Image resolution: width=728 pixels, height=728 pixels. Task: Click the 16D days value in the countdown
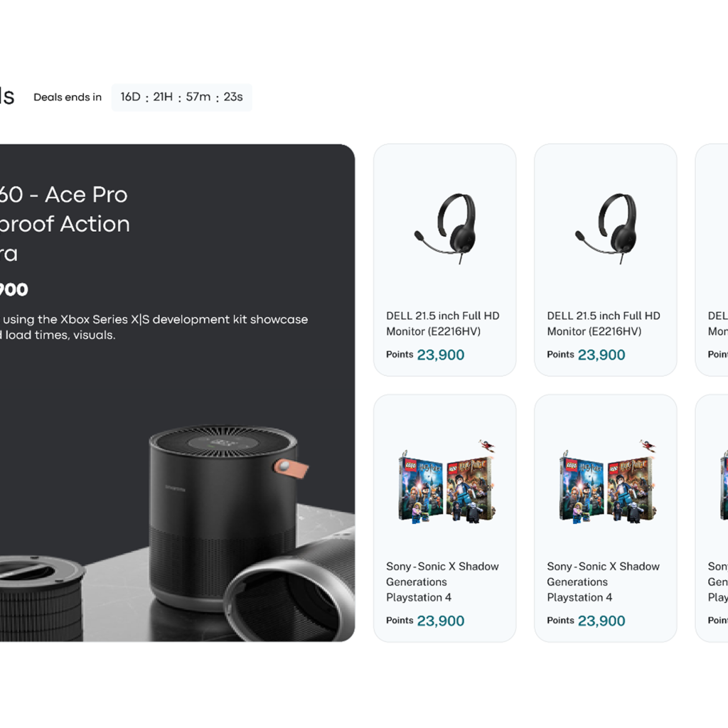coord(130,97)
